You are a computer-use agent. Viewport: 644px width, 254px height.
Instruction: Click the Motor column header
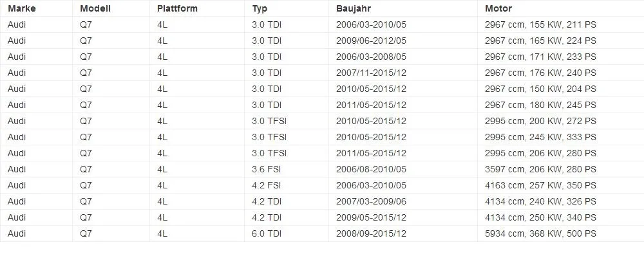(498, 8)
